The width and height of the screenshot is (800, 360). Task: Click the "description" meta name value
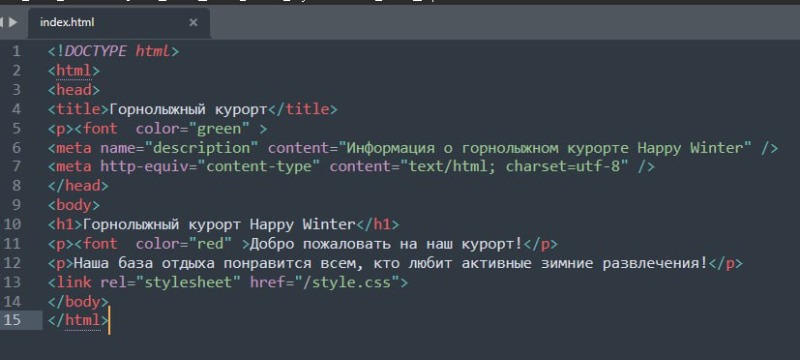coord(202,148)
